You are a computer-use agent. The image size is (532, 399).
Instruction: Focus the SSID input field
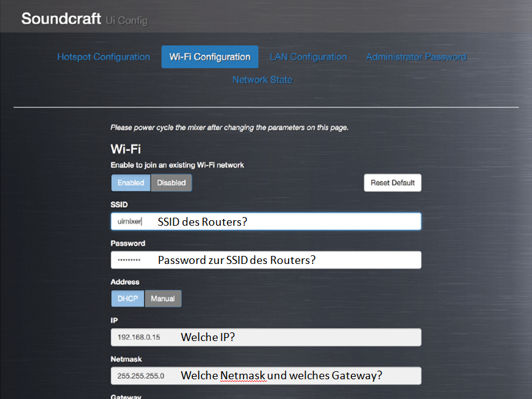tap(266, 221)
